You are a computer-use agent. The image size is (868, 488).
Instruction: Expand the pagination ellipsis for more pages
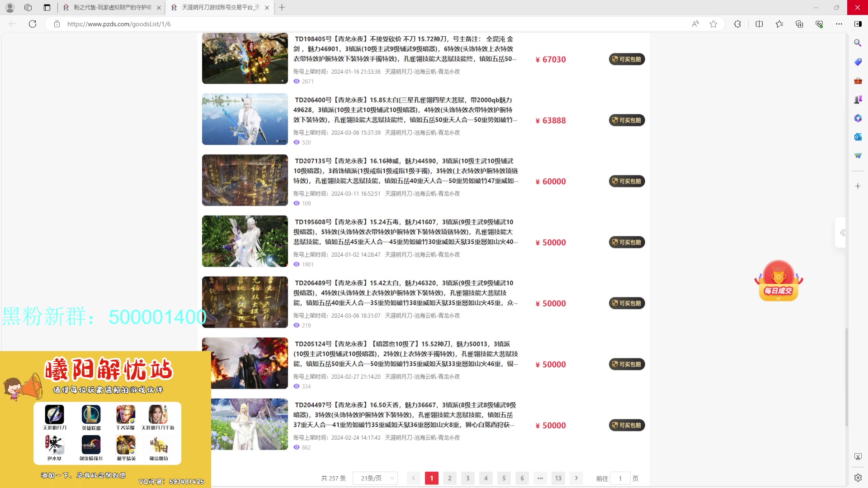[x=540, y=478]
